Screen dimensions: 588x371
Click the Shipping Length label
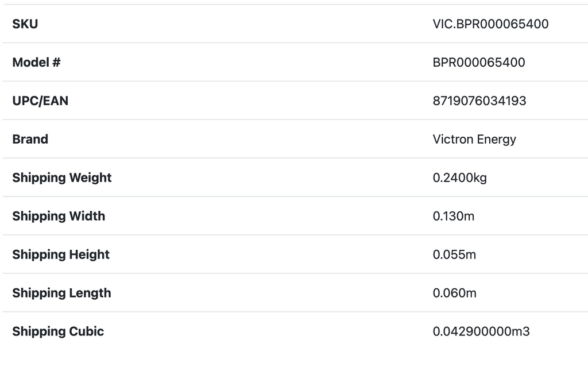click(61, 293)
